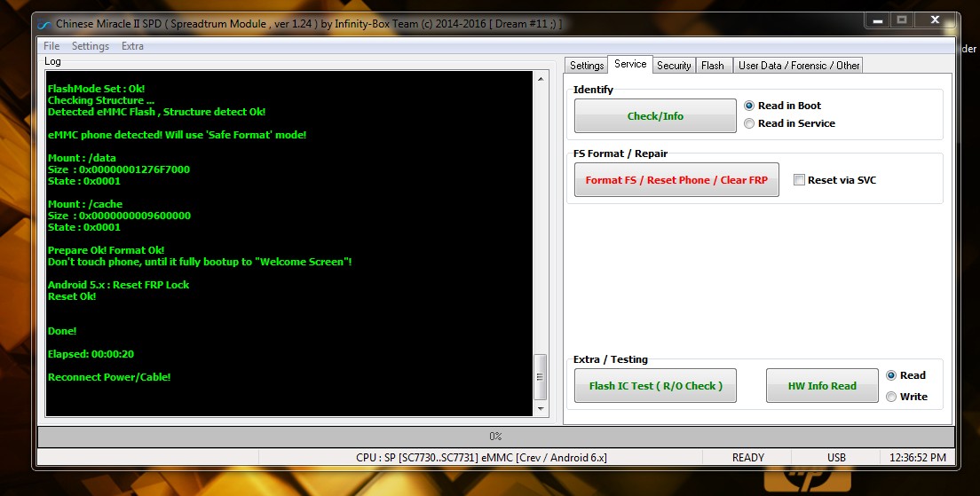Select Read in Boot option
The height and width of the screenshot is (496, 980).
click(x=783, y=106)
